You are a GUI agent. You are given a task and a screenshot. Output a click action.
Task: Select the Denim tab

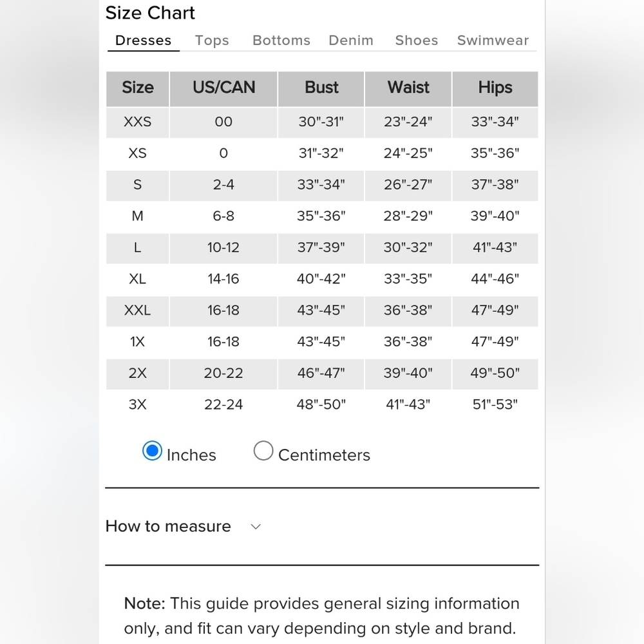tap(351, 40)
